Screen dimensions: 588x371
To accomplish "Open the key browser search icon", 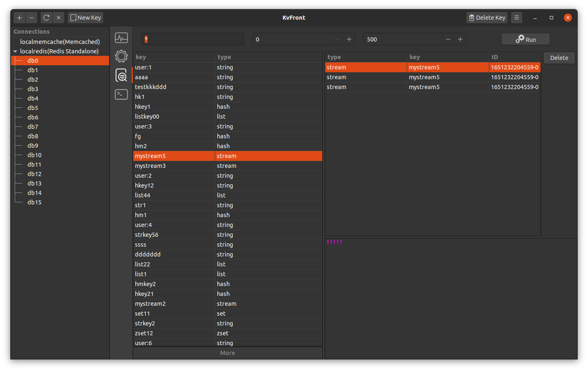I will point(121,75).
